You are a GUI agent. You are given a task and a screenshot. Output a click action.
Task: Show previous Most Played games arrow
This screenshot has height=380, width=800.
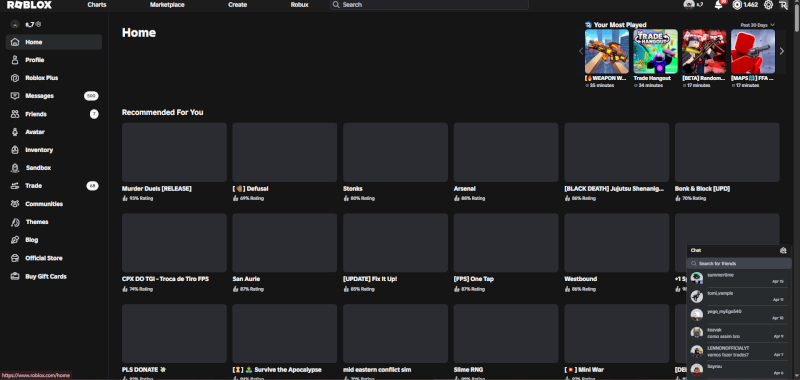[581, 51]
